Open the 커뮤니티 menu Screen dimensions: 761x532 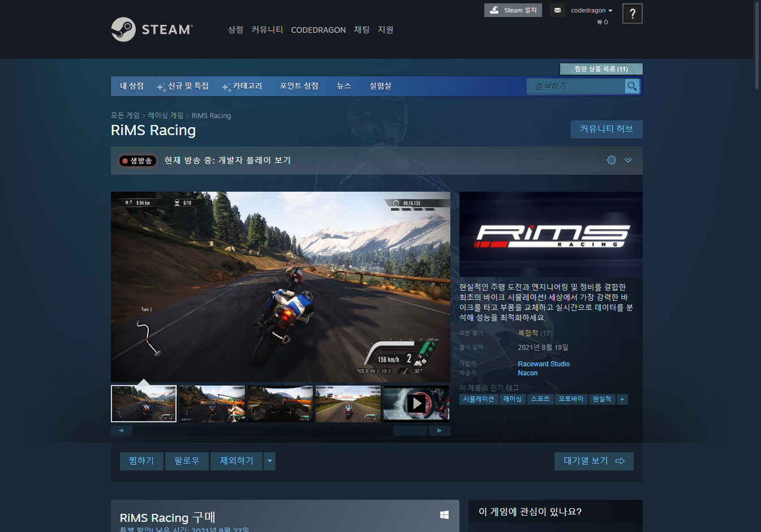click(x=267, y=30)
